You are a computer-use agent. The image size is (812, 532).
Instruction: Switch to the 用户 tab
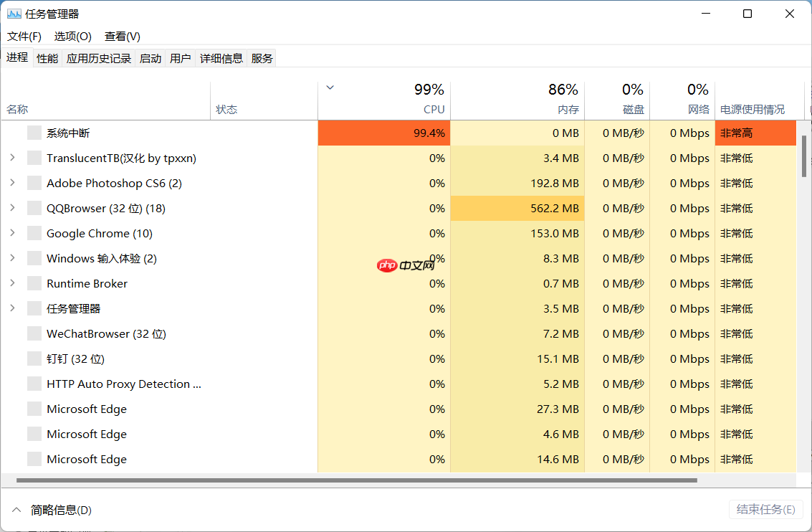coord(180,58)
